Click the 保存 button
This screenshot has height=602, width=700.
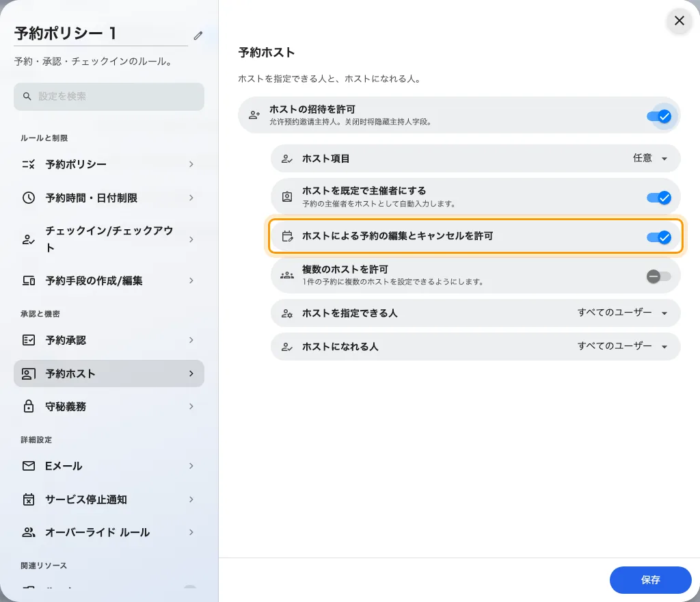click(651, 579)
